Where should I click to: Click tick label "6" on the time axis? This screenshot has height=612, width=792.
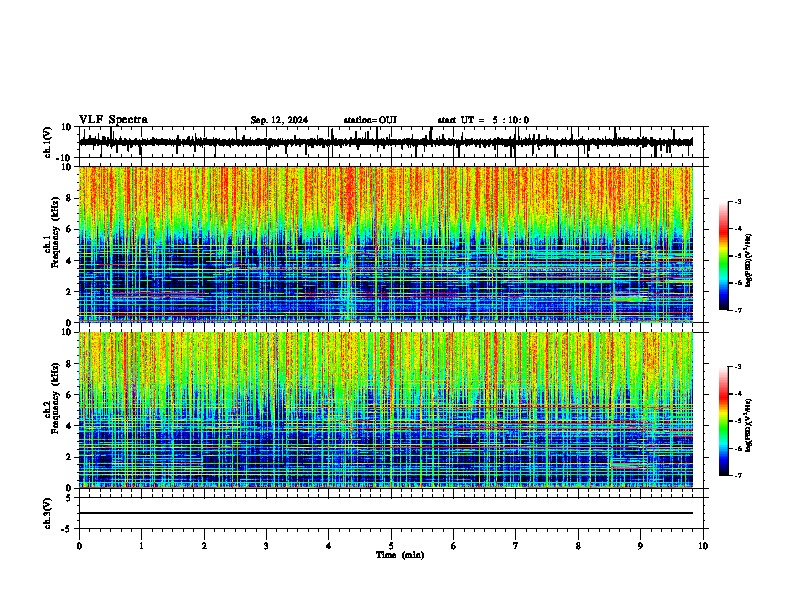point(454,546)
